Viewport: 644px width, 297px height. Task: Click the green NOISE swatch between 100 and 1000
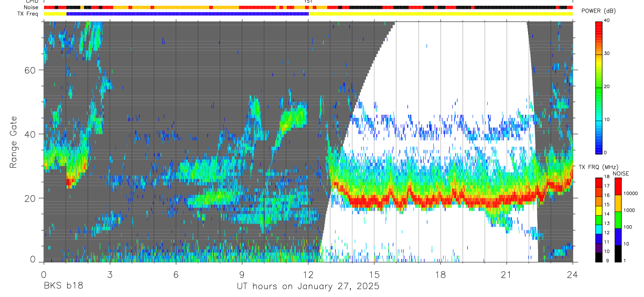(x=618, y=220)
